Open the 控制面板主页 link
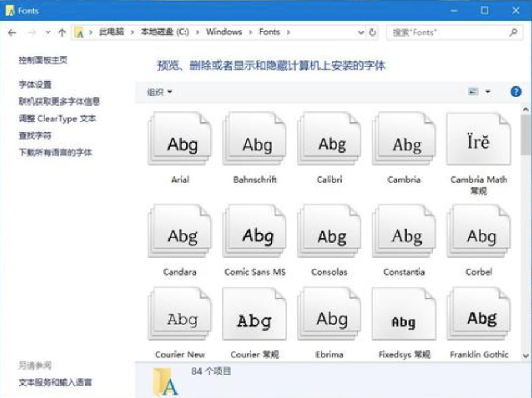 click(43, 60)
